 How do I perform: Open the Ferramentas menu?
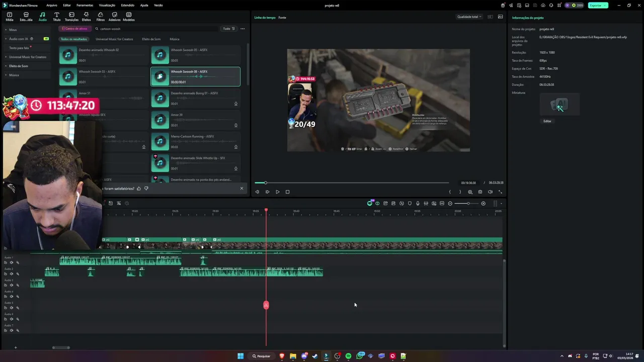(85, 5)
